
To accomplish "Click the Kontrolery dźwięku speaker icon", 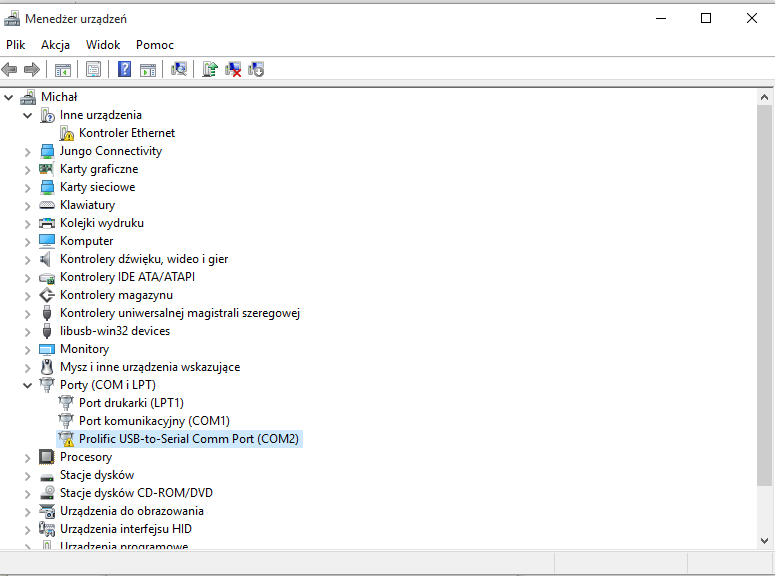I will click(45, 259).
